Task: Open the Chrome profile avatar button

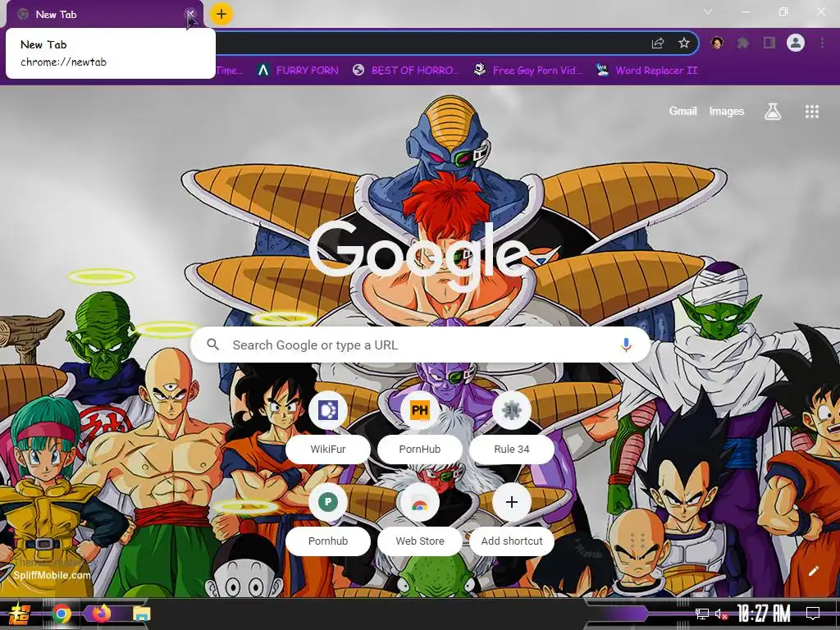Action: pyautogui.click(x=796, y=43)
